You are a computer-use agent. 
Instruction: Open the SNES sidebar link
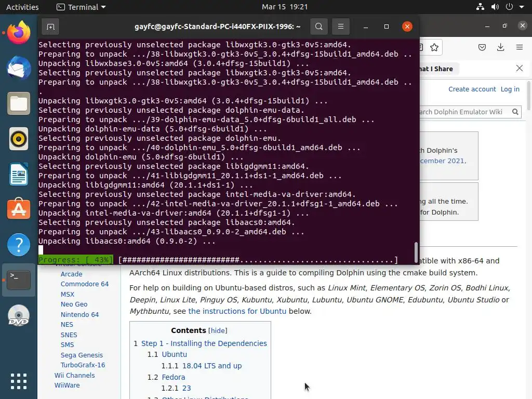(x=69, y=335)
